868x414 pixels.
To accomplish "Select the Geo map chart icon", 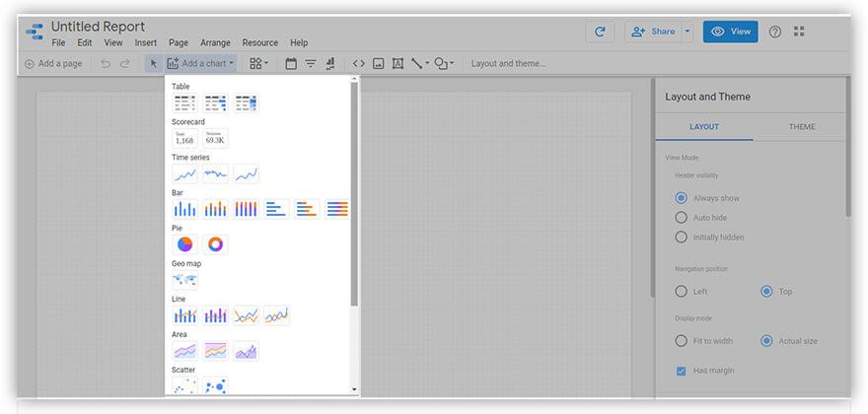I will coord(184,280).
